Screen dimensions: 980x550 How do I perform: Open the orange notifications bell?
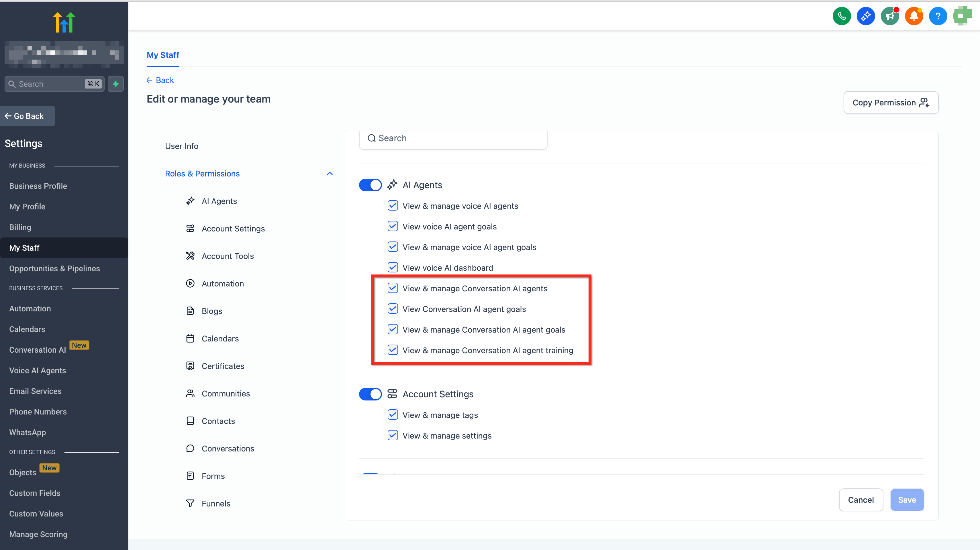coord(914,16)
